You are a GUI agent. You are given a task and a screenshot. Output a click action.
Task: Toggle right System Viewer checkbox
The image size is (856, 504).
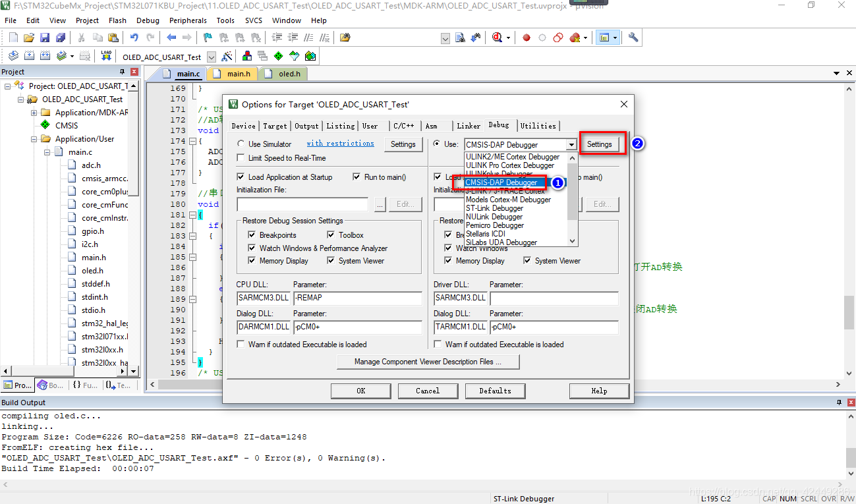pyautogui.click(x=528, y=261)
